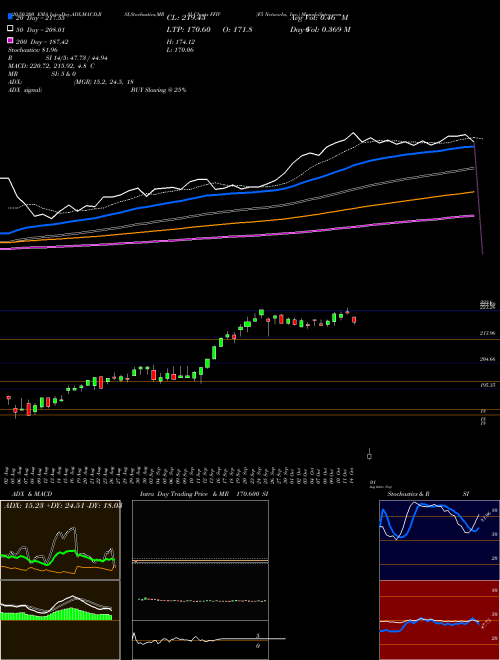500x660 pixels.
Task: Click the 'H: 174.12' high value
Action: pos(181,42)
